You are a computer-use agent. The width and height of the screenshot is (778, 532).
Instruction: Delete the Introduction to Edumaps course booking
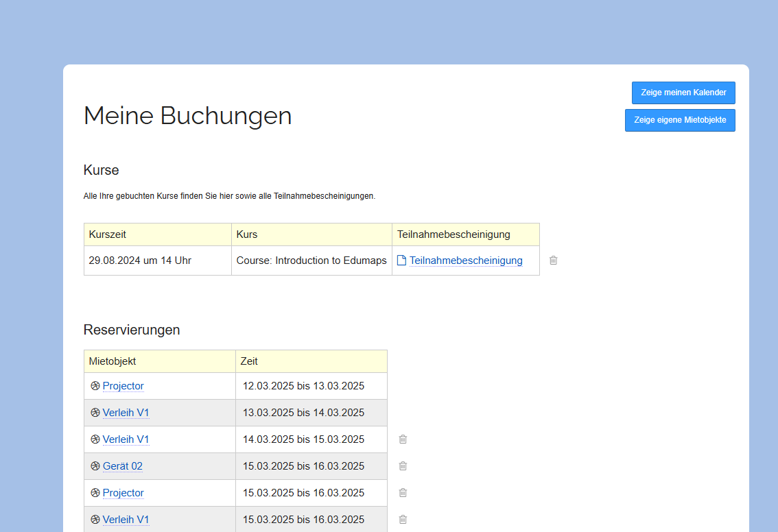(x=554, y=261)
